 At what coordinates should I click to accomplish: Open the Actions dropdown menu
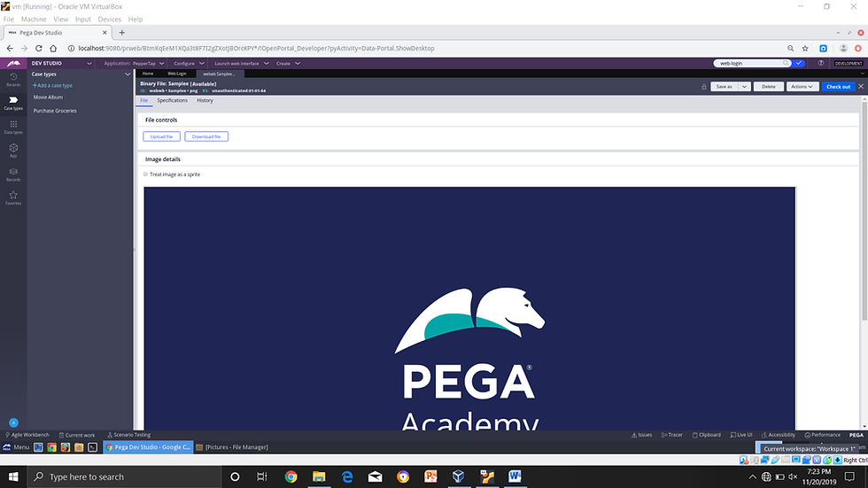[802, 86]
